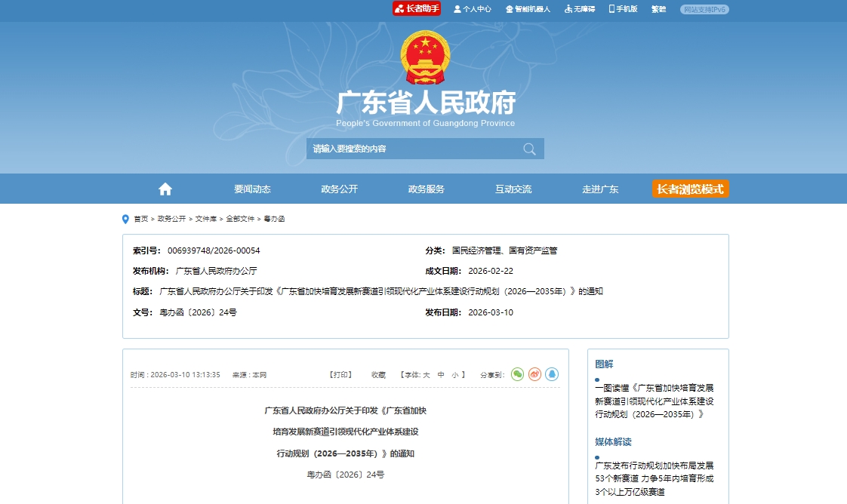Share article via QQ icon

[x=552, y=374]
